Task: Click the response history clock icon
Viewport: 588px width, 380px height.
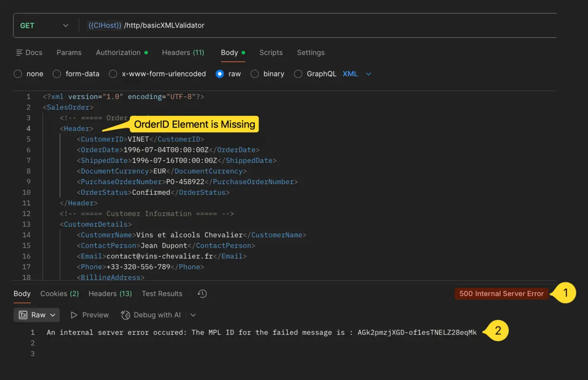Action: [x=202, y=294]
